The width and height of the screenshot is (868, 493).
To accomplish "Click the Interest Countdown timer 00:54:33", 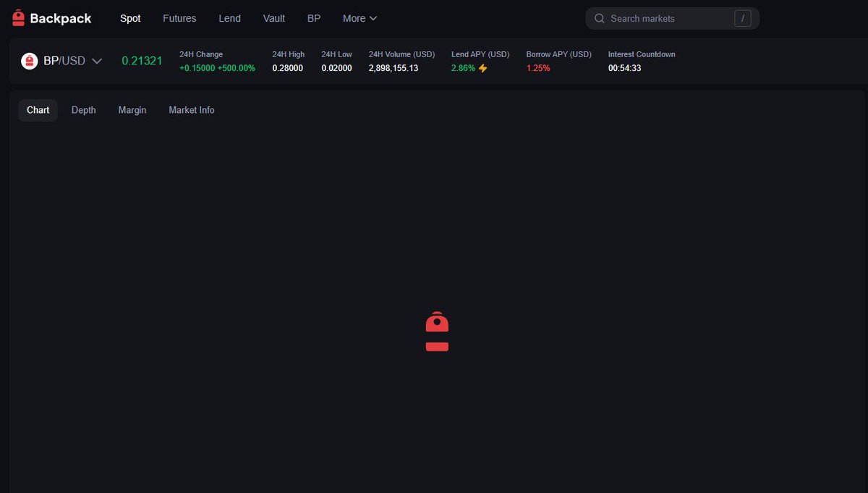I will 625,68.
